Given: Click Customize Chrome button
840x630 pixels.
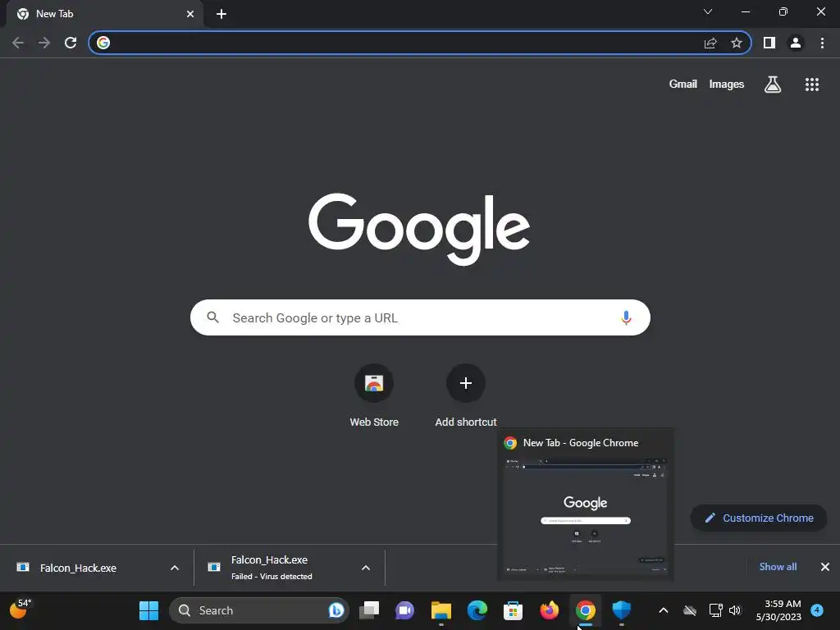Looking at the screenshot, I should 759,518.
